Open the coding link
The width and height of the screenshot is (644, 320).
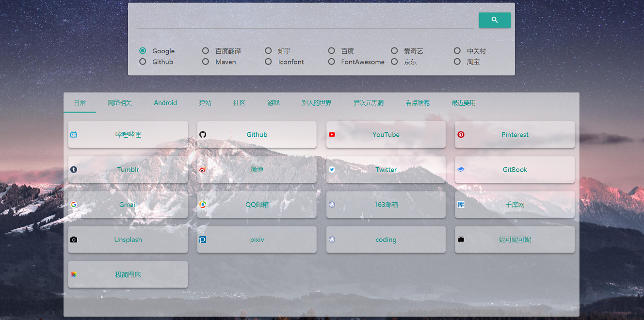click(386, 239)
